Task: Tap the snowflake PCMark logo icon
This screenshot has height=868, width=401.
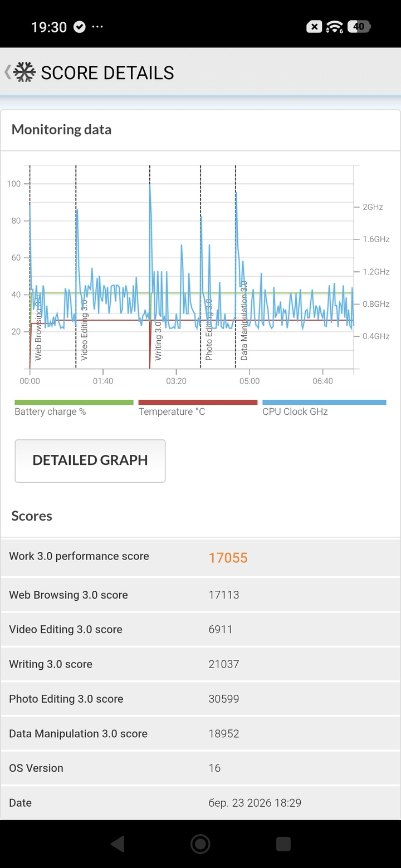Action: [x=25, y=72]
